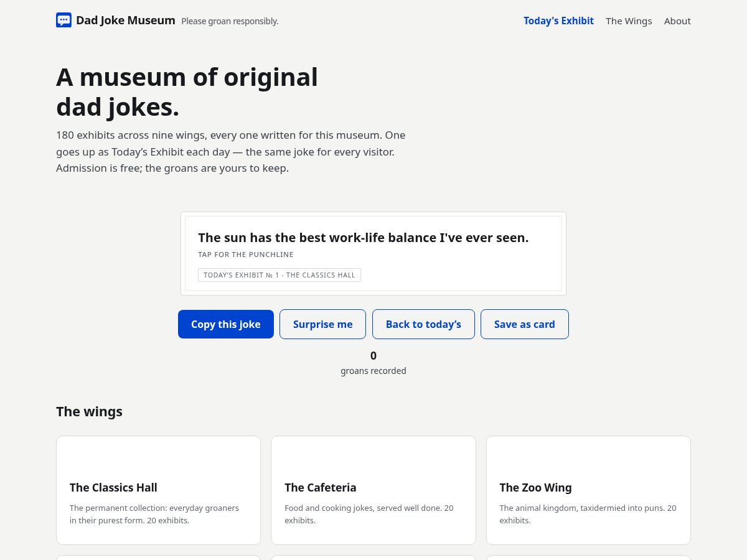The height and width of the screenshot is (560, 747).
Task: Click the groans recorded counter
Action: (x=374, y=363)
